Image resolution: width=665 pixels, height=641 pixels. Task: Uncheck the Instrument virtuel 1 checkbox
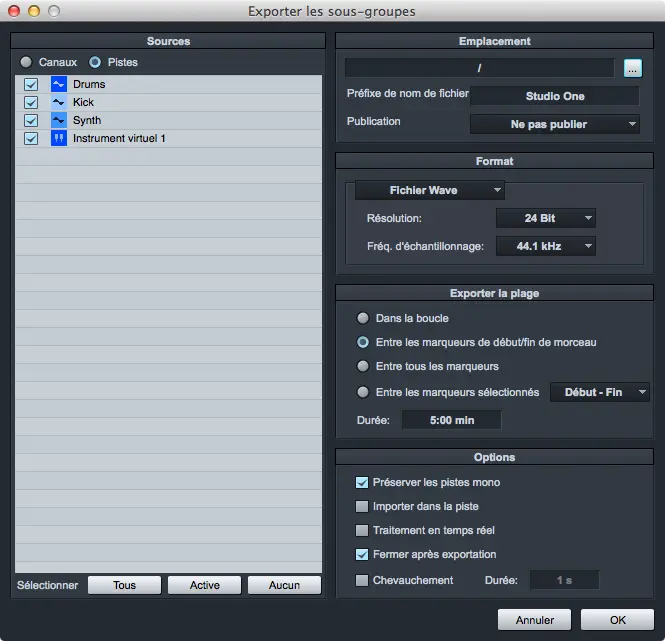(x=31, y=138)
